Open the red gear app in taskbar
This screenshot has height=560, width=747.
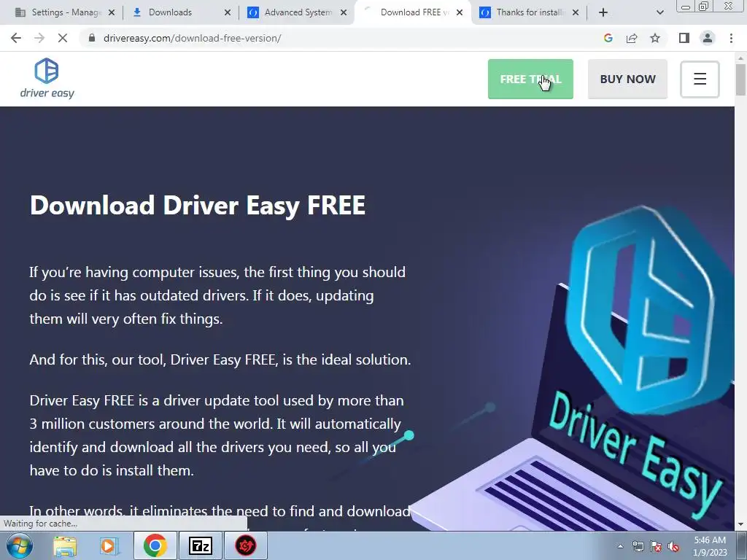(246, 545)
